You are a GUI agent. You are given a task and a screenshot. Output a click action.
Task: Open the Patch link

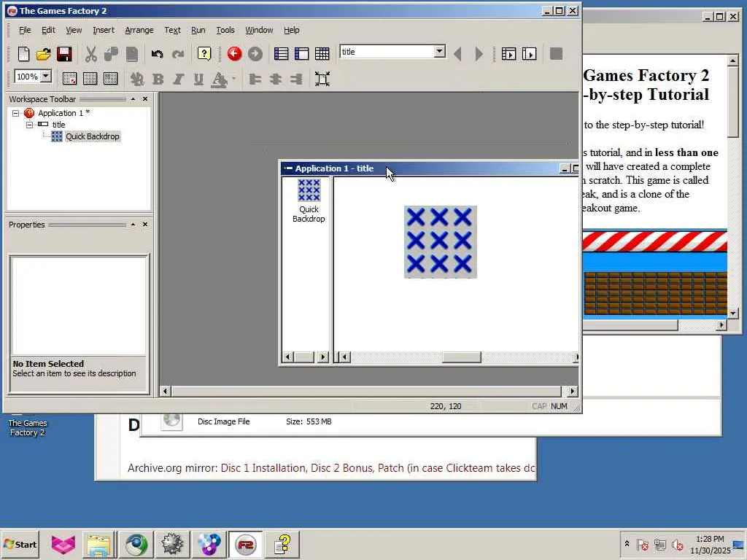391,468
